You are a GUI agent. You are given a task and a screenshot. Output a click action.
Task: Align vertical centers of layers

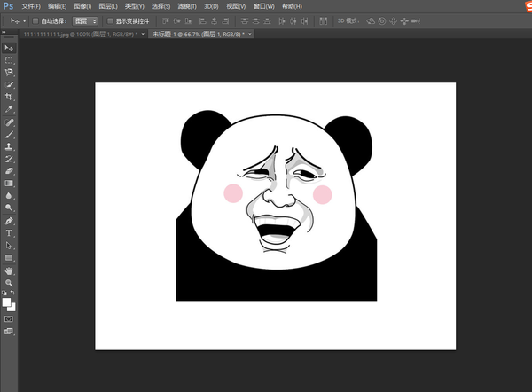point(176,21)
